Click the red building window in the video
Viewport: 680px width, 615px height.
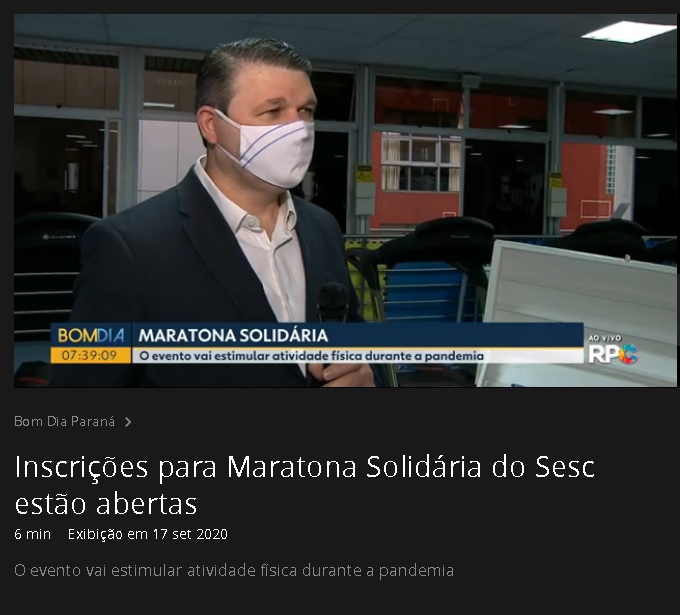tap(421, 162)
